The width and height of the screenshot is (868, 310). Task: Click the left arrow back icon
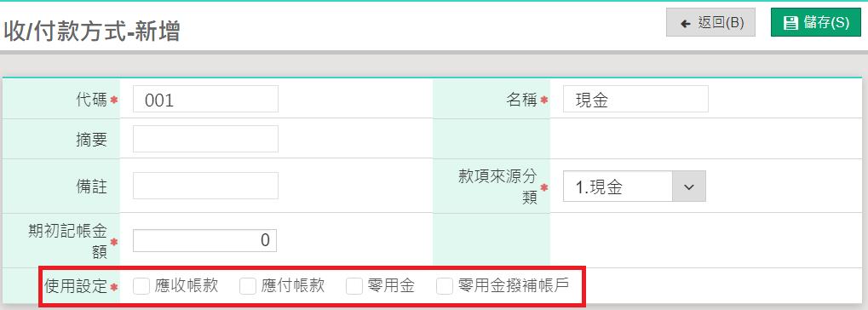[x=687, y=23]
